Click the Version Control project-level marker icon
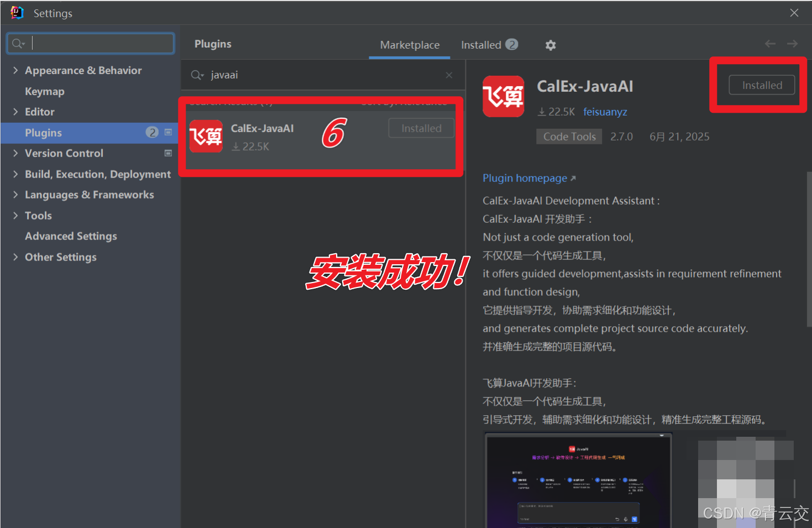Image resolution: width=812 pixels, height=528 pixels. 168,153
